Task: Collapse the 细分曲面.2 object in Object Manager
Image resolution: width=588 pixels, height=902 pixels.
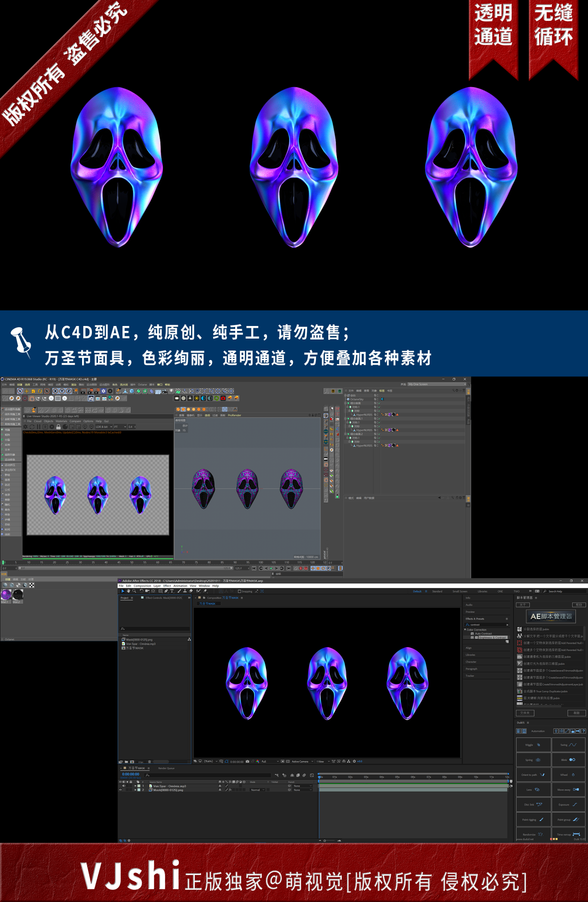Action: [345, 434]
